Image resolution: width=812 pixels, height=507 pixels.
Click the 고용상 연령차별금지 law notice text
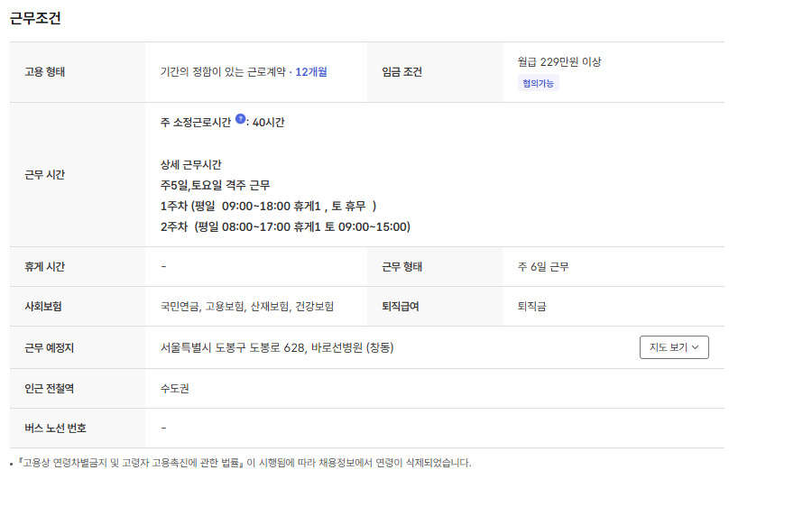click(x=244, y=463)
